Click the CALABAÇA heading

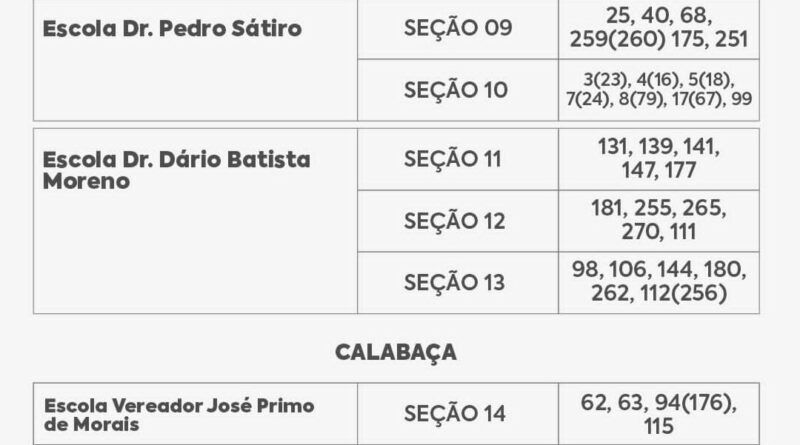pyautogui.click(x=396, y=352)
